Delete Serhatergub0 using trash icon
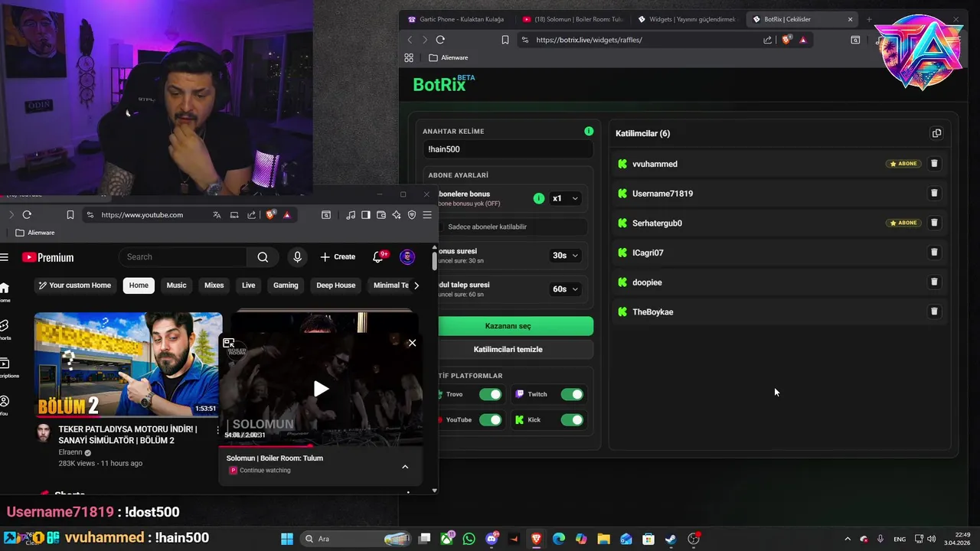This screenshot has height=551, width=980. tap(933, 223)
